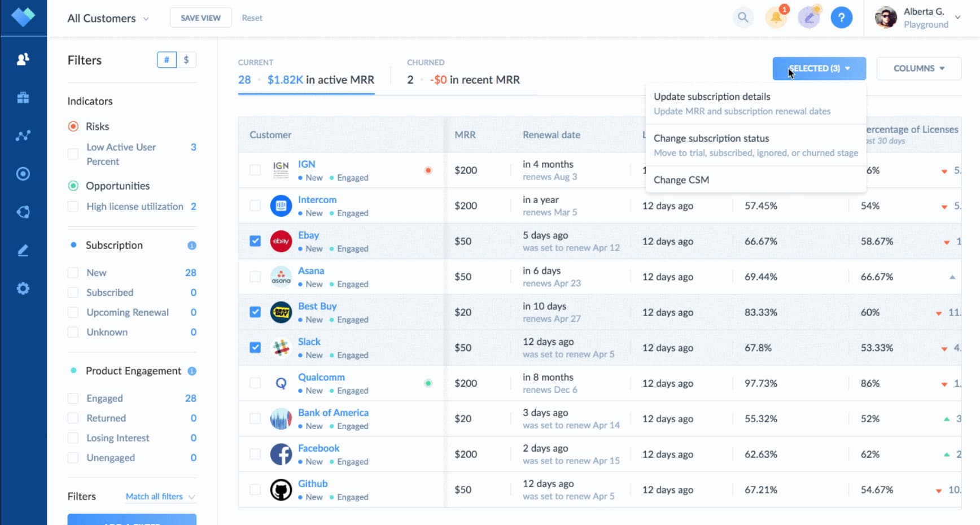Click the purple pencil announcements icon
The image size is (980, 525).
pyautogui.click(x=809, y=17)
